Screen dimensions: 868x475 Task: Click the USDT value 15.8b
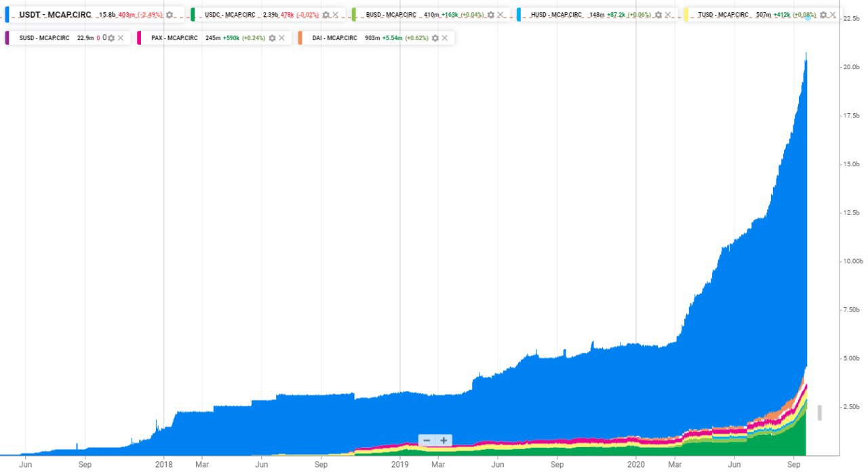click(x=107, y=15)
